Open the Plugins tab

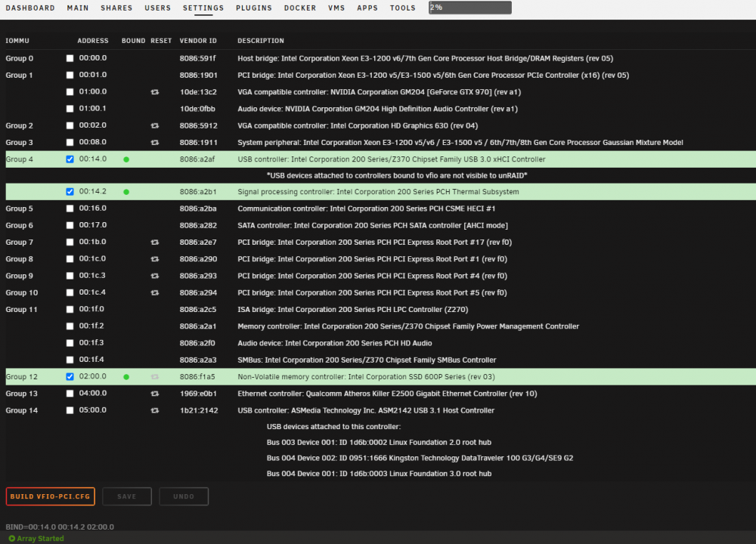pos(254,8)
